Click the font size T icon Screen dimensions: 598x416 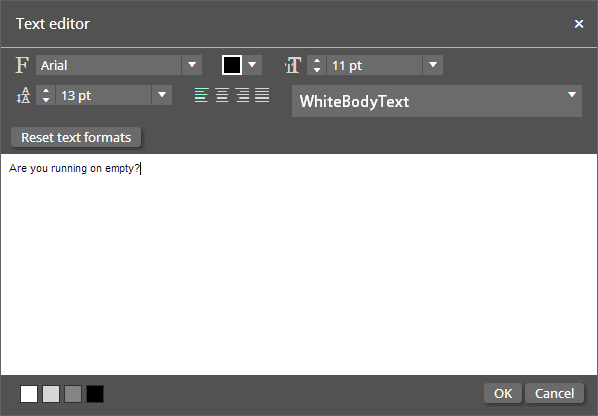coord(293,65)
